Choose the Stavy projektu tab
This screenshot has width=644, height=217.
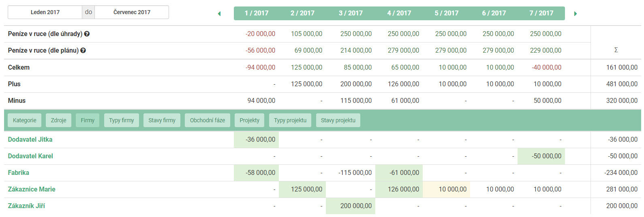(338, 120)
